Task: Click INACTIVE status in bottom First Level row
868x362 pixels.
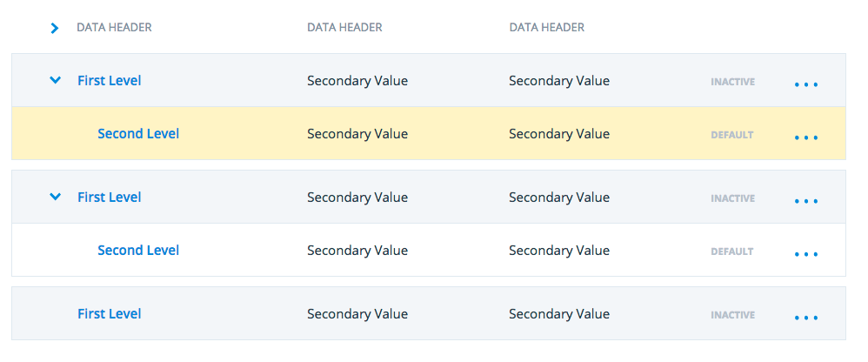Action: (733, 316)
